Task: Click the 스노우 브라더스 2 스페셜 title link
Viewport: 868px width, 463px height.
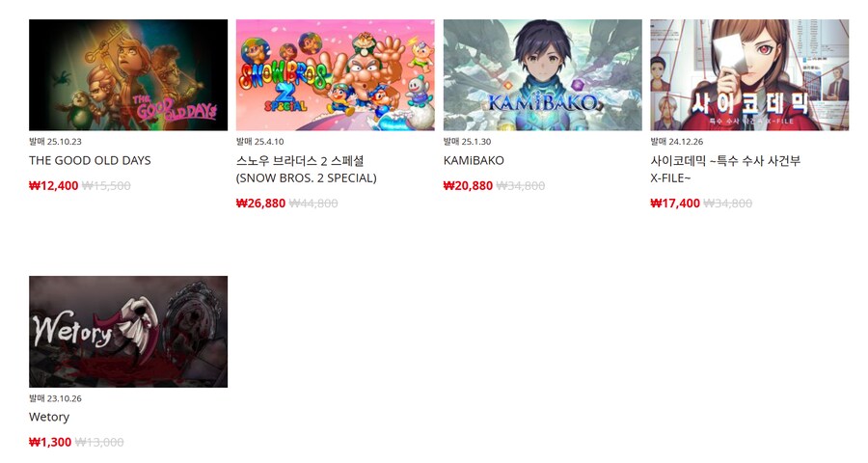Action: point(306,170)
